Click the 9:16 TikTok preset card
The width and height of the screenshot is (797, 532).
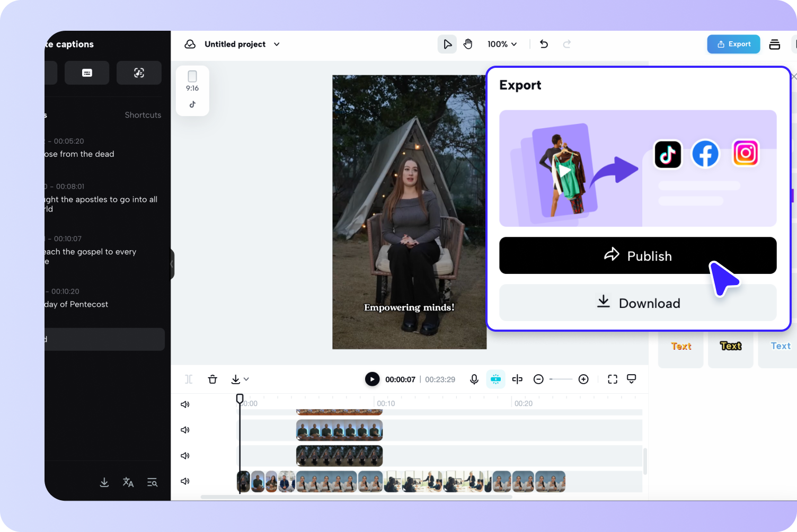[x=192, y=90]
